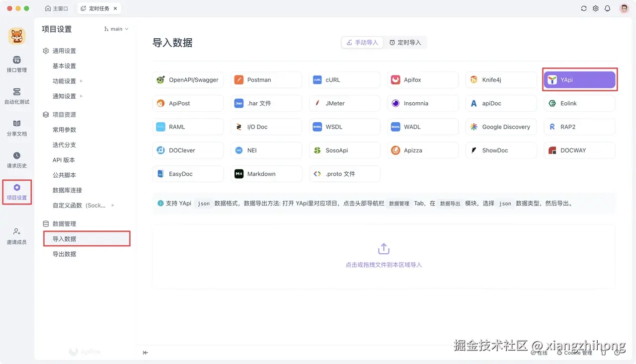Choose the .har 文件 import format

click(266, 103)
